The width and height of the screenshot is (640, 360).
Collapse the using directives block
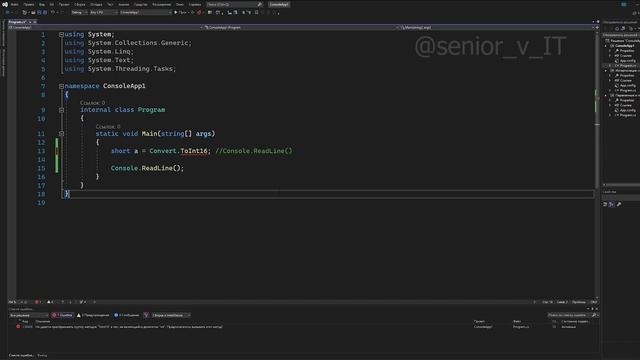[x=61, y=35]
